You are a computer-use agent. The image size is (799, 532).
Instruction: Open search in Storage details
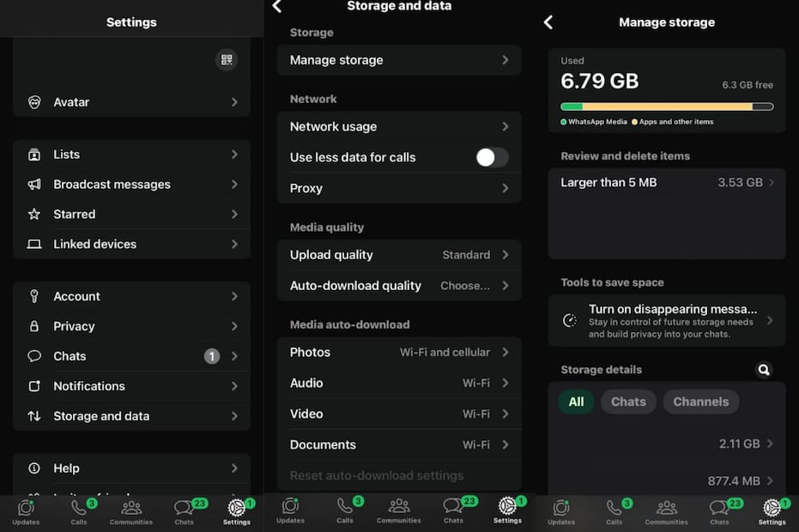(763, 370)
